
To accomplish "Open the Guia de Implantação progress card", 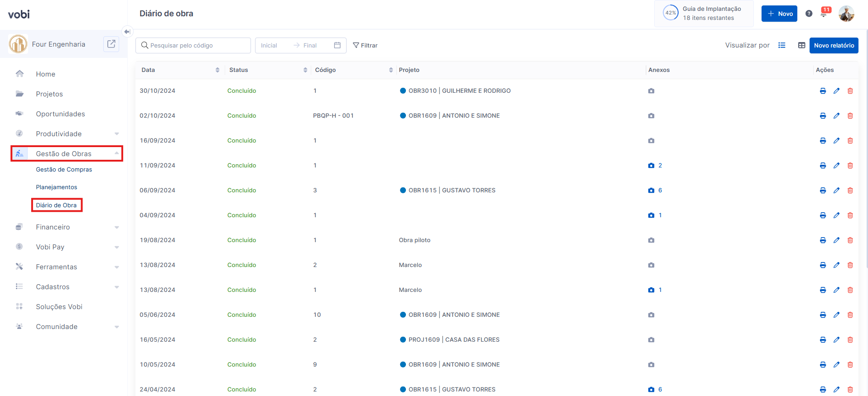I will pos(704,14).
